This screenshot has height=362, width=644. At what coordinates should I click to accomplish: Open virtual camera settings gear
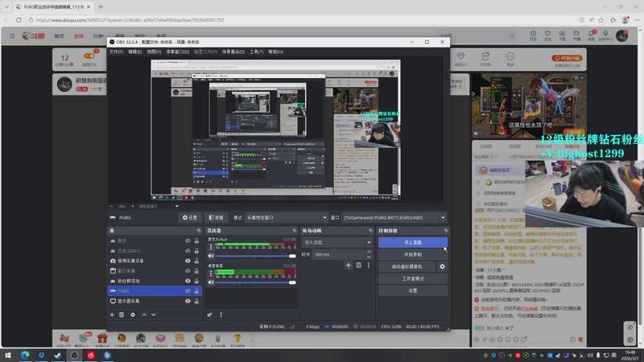click(x=442, y=266)
